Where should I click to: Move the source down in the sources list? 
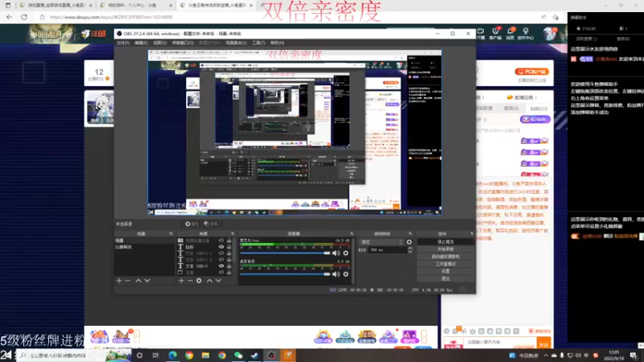click(x=218, y=281)
